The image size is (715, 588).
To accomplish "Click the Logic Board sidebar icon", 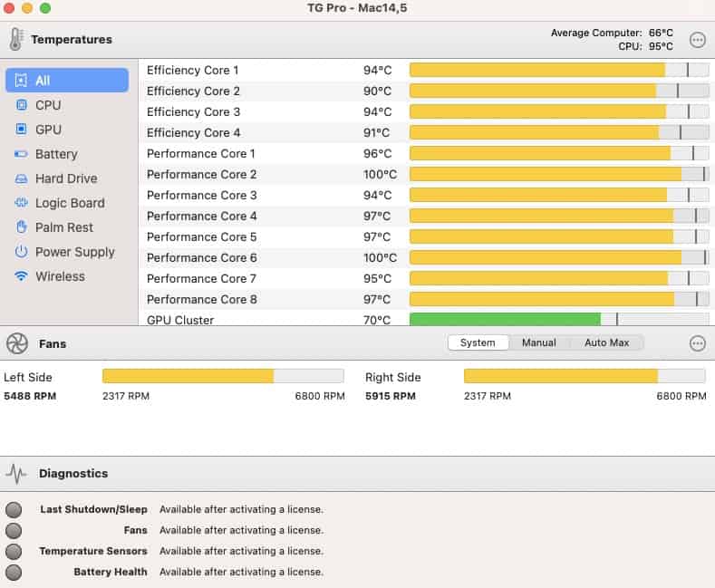I will tap(21, 203).
